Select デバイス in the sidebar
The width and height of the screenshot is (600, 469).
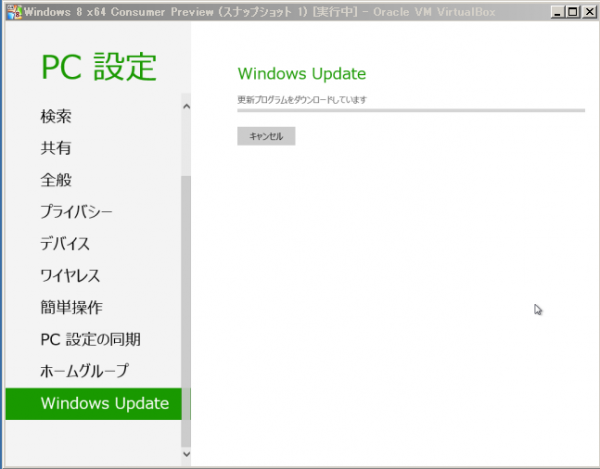tap(66, 244)
